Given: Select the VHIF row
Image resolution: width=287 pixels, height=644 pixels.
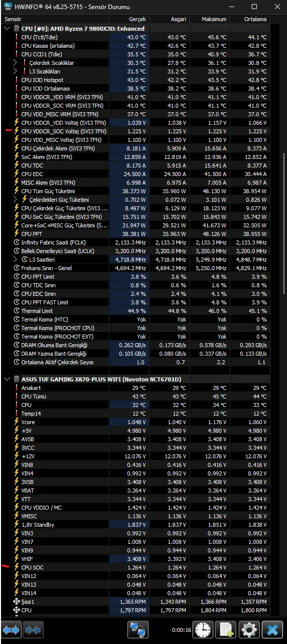Looking at the screenshot, I should 136,559.
